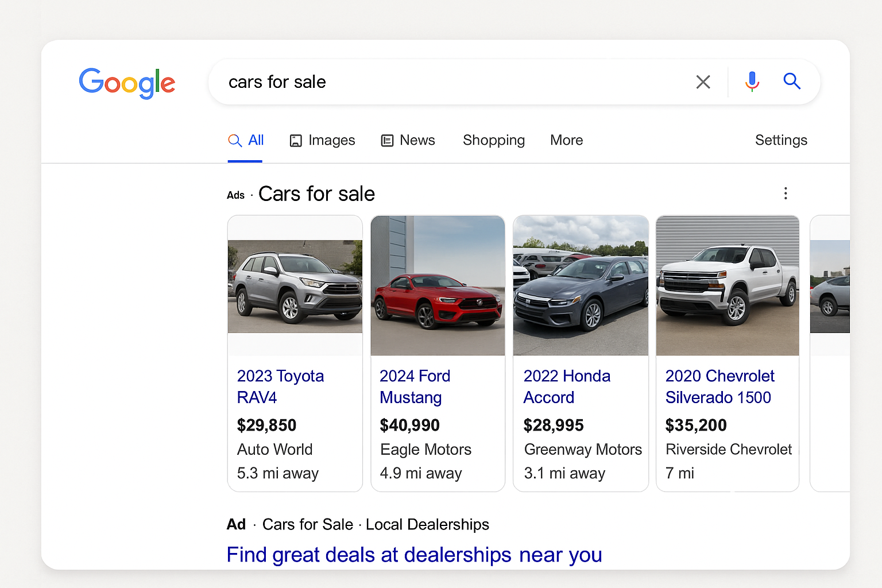
Task: Click the magnifying glass search icon
Action: click(792, 82)
